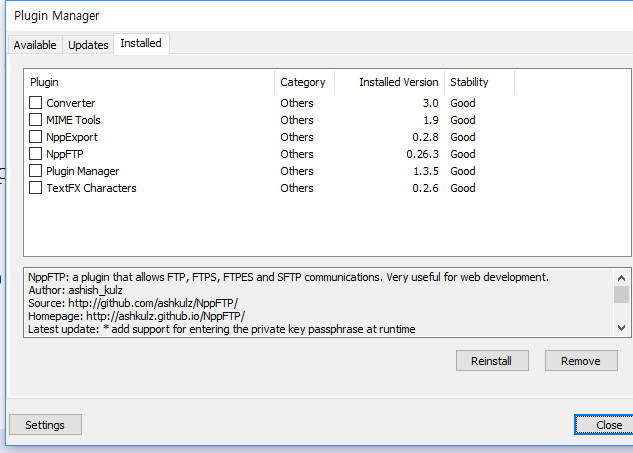Click version 1.9 of MIME Tools
This screenshot has height=453, width=633.
point(431,120)
